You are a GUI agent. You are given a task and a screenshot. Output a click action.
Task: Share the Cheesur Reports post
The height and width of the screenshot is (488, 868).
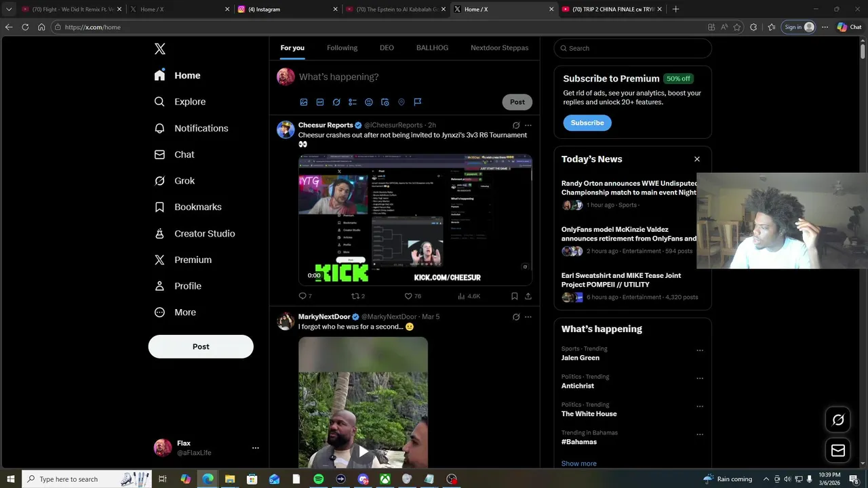[528, 296]
